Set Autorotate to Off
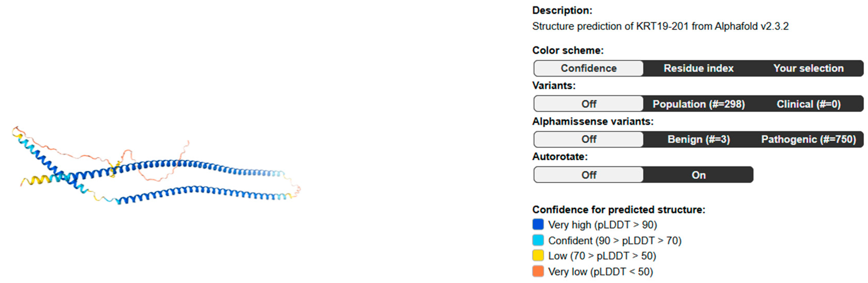The width and height of the screenshot is (868, 283). tap(588, 175)
